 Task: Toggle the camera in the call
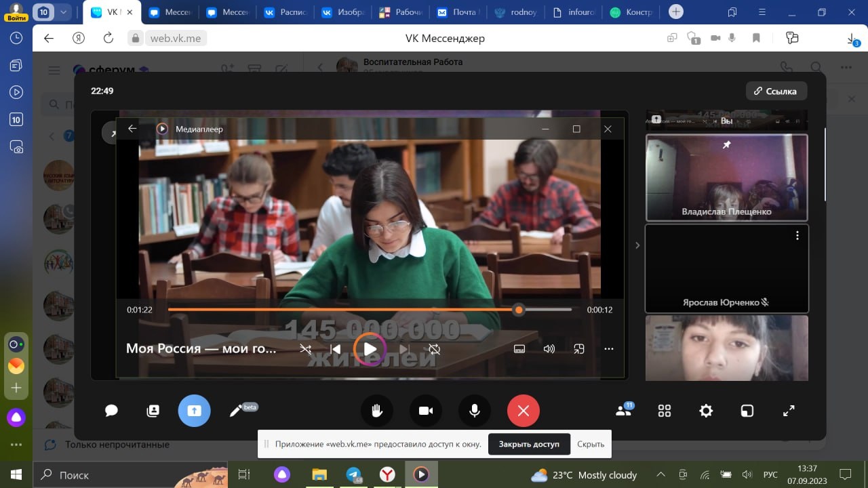426,411
